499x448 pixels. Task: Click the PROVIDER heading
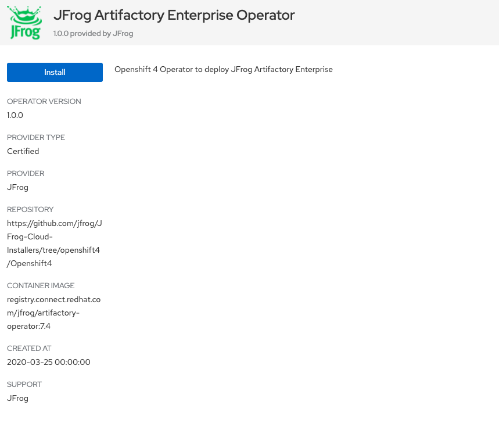pyautogui.click(x=26, y=174)
